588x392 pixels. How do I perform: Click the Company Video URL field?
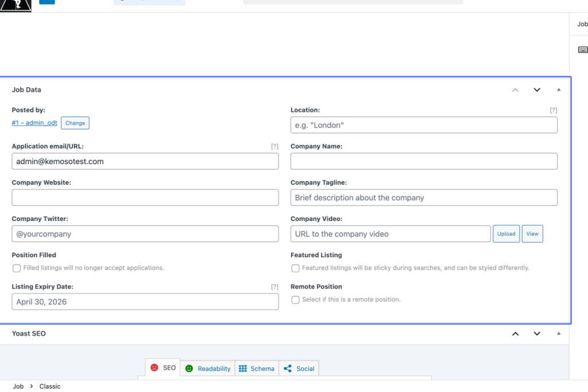pyautogui.click(x=390, y=234)
